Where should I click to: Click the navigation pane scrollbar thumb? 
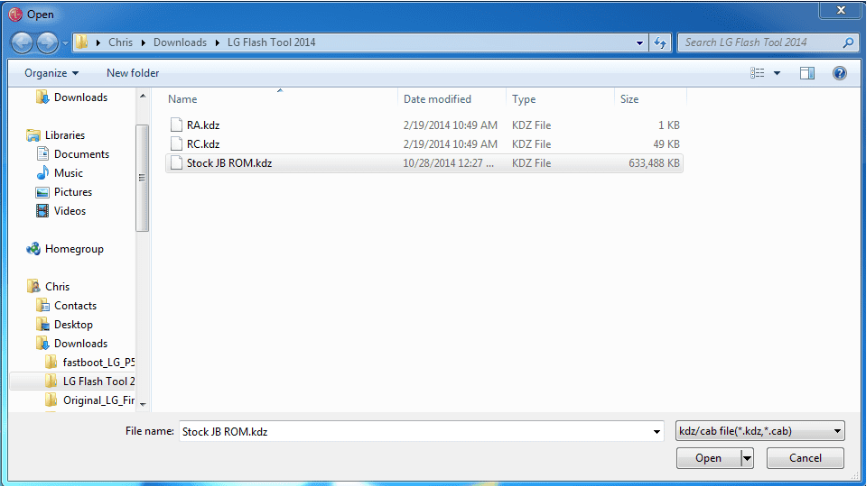(142, 177)
